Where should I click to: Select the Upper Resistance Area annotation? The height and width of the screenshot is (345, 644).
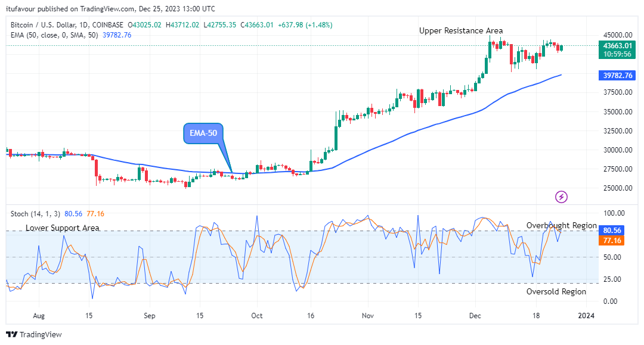point(461,31)
